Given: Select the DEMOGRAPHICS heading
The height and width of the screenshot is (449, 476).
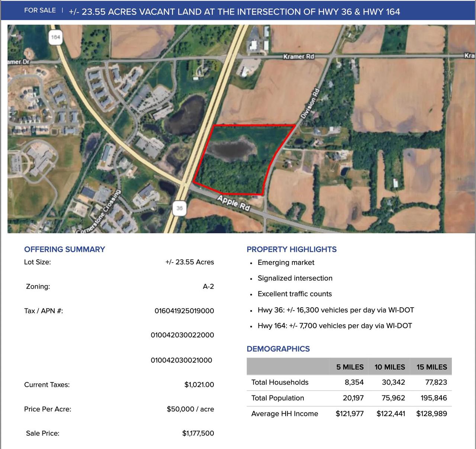Looking at the screenshot, I should click(278, 349).
